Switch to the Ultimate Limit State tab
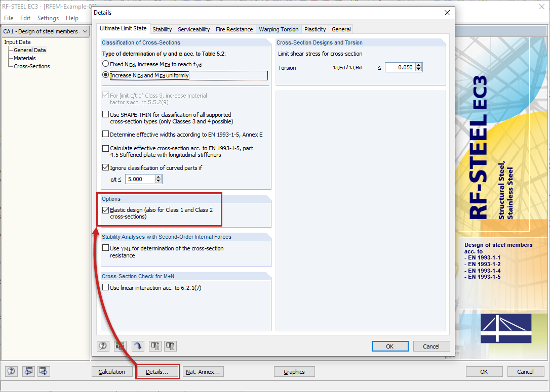The width and height of the screenshot is (550, 392). 123,29
